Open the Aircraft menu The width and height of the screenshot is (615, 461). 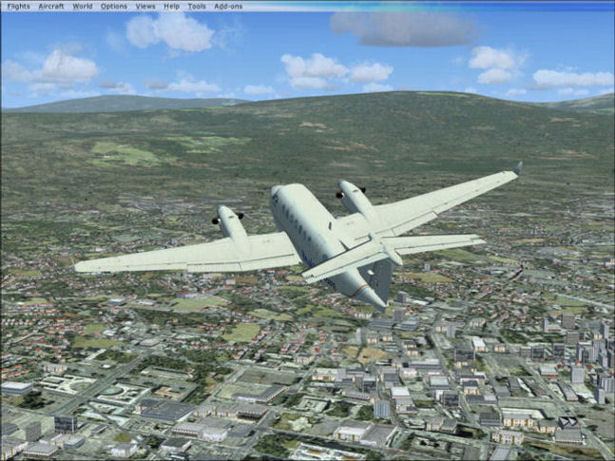[x=51, y=6]
